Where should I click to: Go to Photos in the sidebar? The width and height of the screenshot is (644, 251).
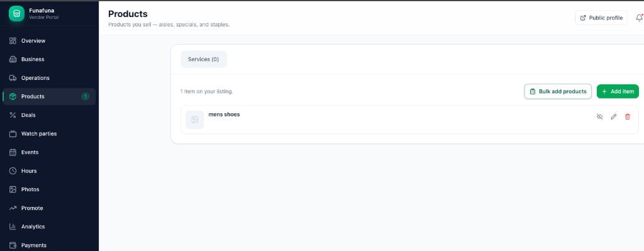(49, 189)
